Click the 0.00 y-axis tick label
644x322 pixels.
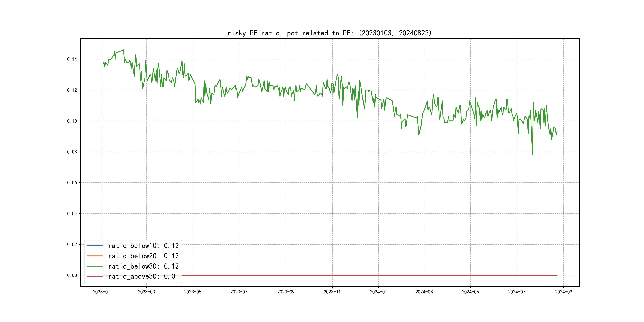pyautogui.click(x=72, y=275)
